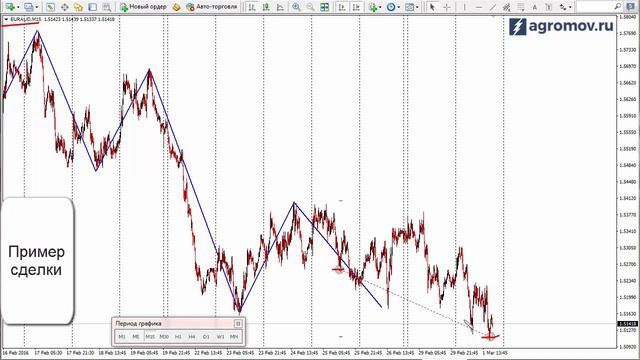
Task: Select H4 timeframe in Период графика
Action: [x=192, y=336]
